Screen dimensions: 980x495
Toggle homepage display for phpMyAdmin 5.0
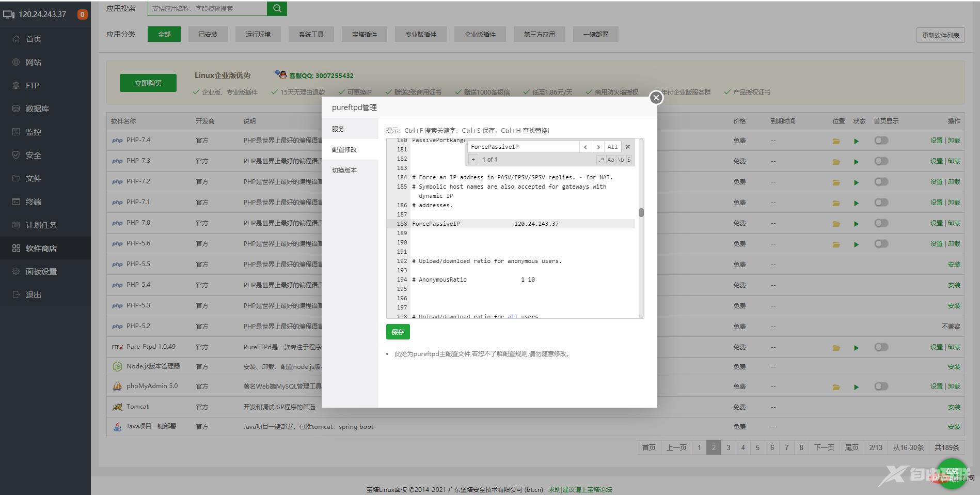(881, 386)
